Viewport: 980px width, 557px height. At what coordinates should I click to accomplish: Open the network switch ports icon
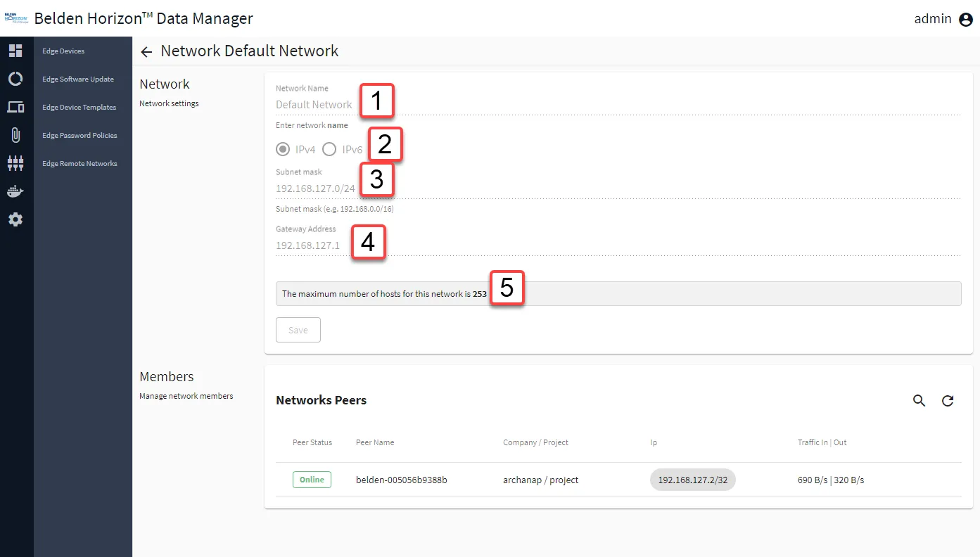[x=15, y=163]
